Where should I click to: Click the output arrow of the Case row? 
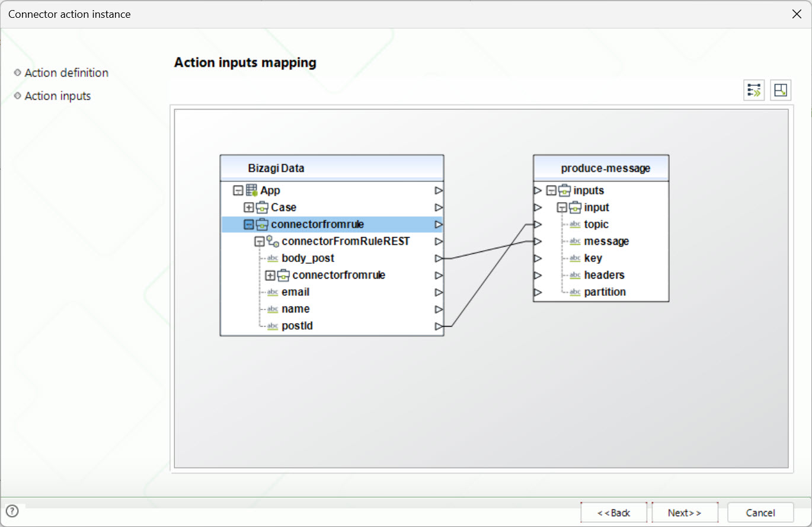pos(439,207)
